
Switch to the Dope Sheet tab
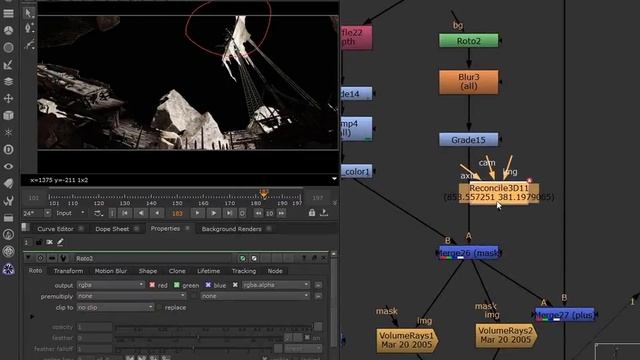pyautogui.click(x=112, y=229)
